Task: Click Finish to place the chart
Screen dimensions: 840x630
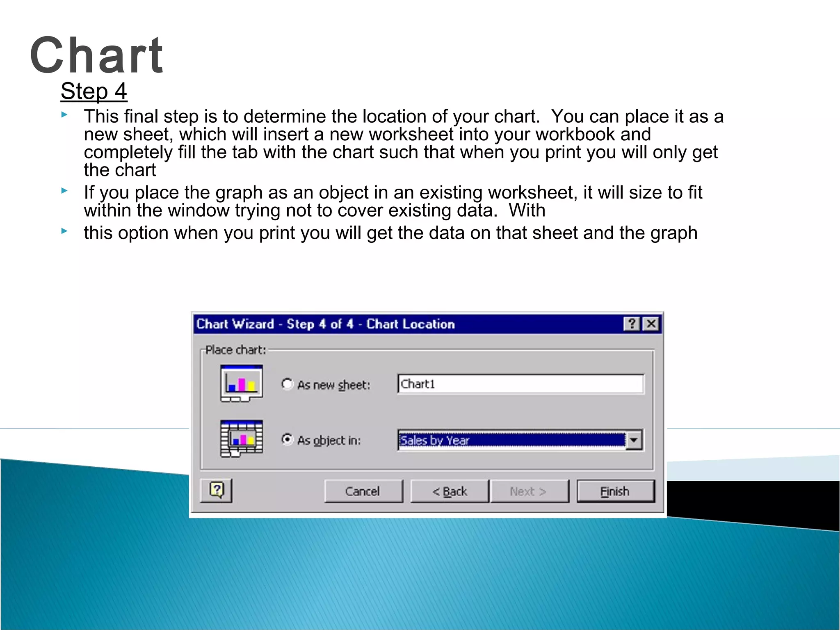Action: click(616, 491)
